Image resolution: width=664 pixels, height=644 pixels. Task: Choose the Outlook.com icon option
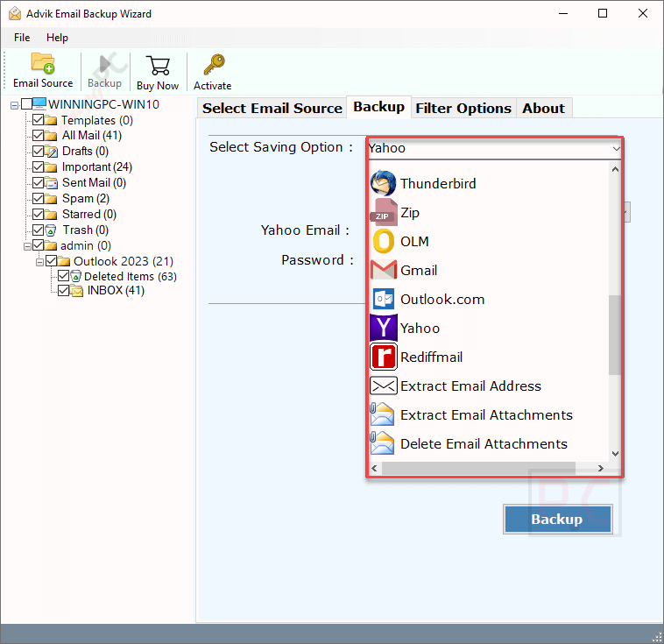(x=383, y=299)
